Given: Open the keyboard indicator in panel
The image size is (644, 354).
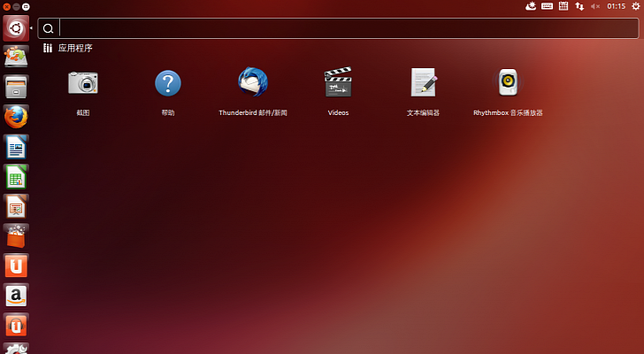Looking at the screenshot, I should pos(547,6).
